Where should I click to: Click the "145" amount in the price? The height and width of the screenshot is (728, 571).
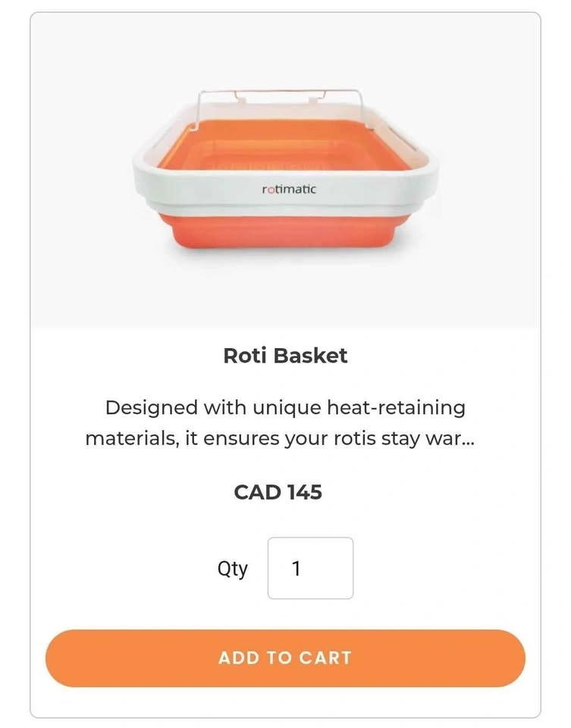click(x=304, y=492)
